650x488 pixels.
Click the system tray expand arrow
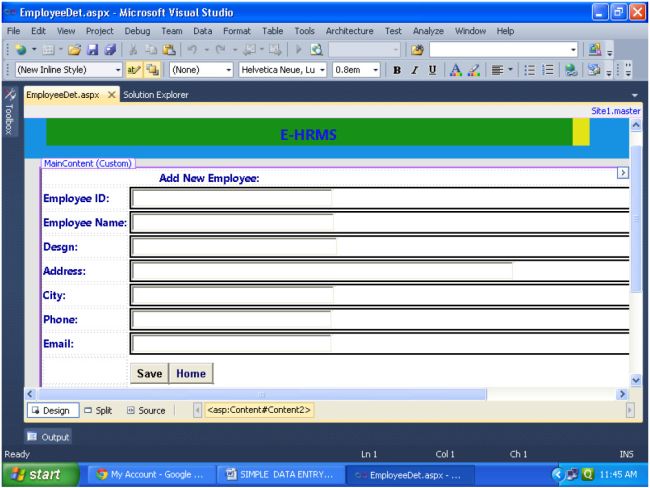pos(557,474)
